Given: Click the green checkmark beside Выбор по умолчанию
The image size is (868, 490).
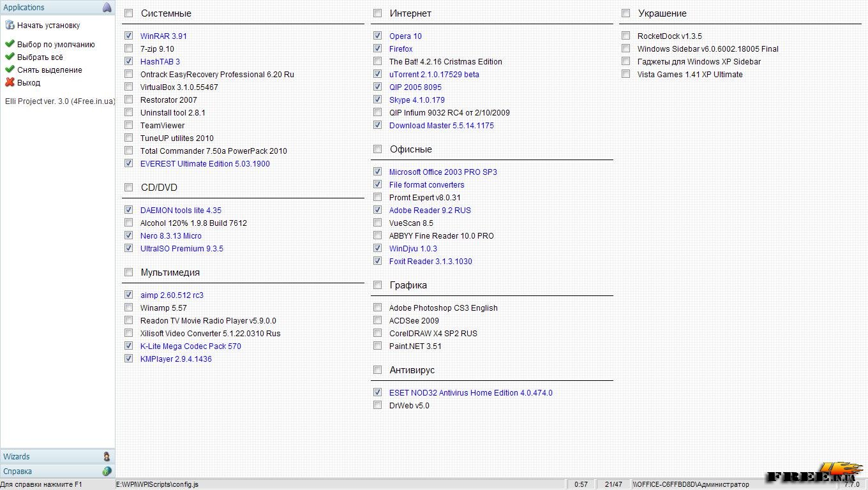Looking at the screenshot, I should (10, 44).
